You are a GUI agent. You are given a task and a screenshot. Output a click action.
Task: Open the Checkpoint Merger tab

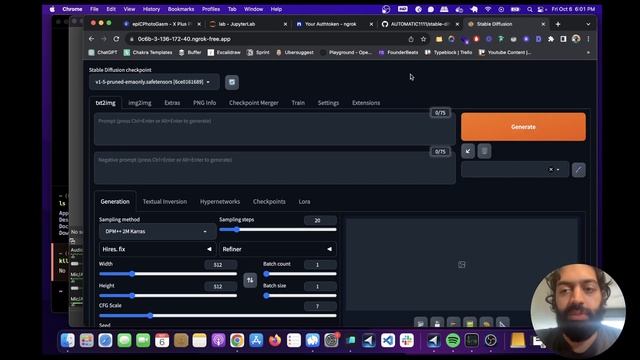coord(253,103)
